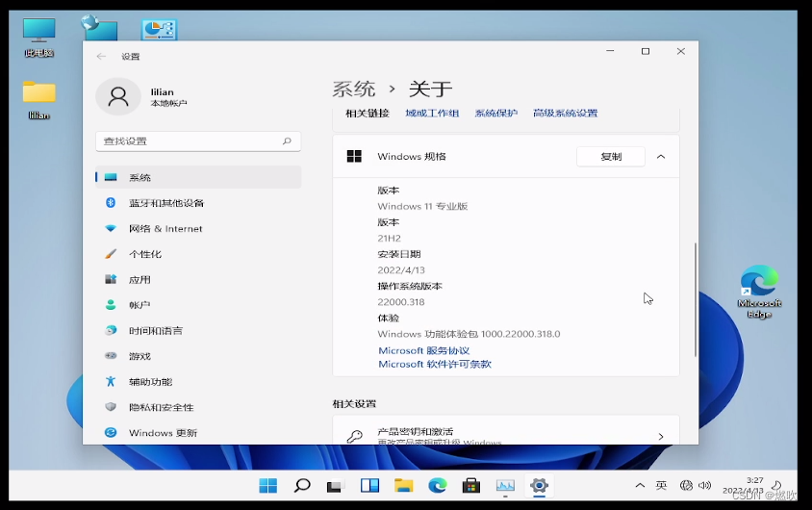Select the install date 2022/4/13 value
Viewport: 812px width, 510px height.
401,270
